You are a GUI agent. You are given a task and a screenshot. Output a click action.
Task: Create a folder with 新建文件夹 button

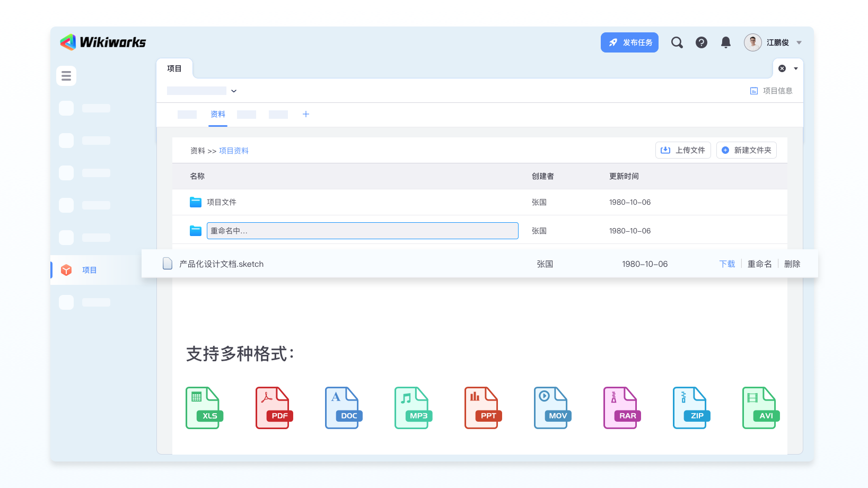tap(746, 150)
